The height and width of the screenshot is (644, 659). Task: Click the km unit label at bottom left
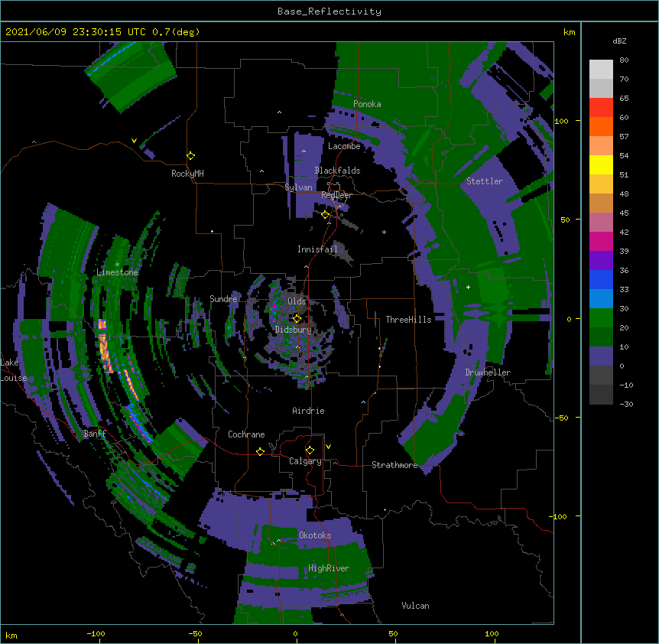click(11, 635)
